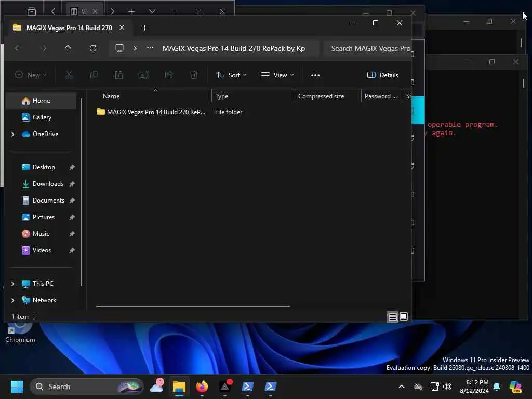The height and width of the screenshot is (399, 532).
Task: Select Home in the navigation pane
Action: tap(41, 101)
